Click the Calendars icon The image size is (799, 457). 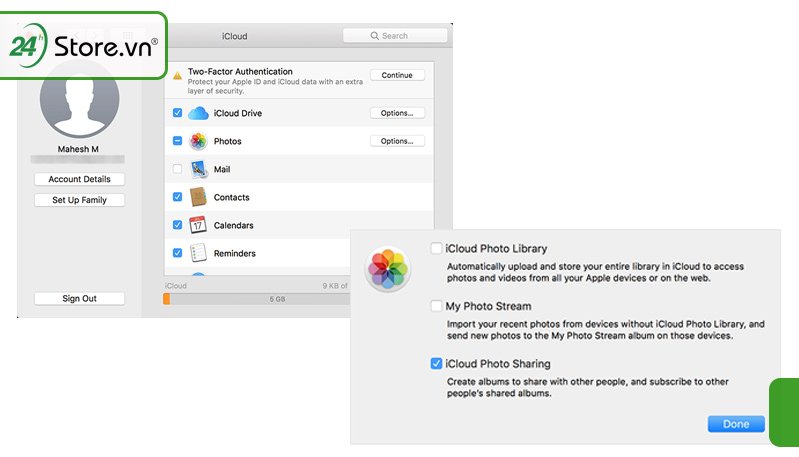pyautogui.click(x=197, y=225)
